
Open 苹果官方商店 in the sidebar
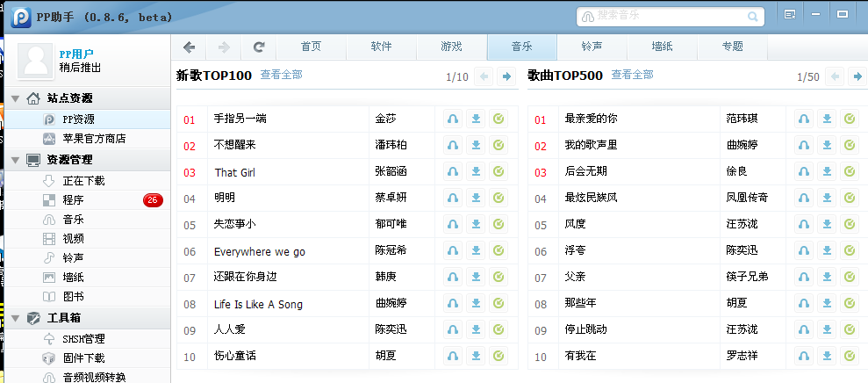pyautogui.click(x=94, y=139)
